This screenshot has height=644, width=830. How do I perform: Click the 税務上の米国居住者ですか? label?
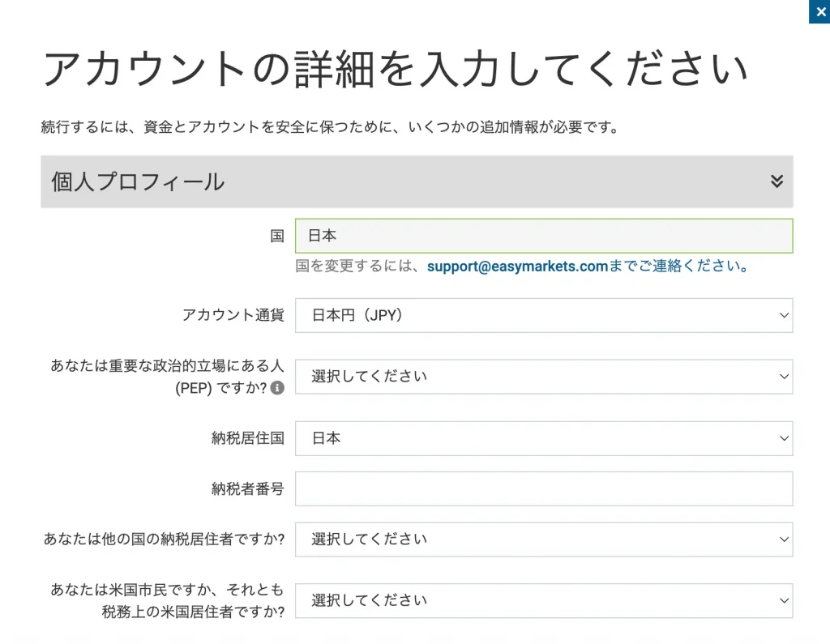(x=193, y=612)
